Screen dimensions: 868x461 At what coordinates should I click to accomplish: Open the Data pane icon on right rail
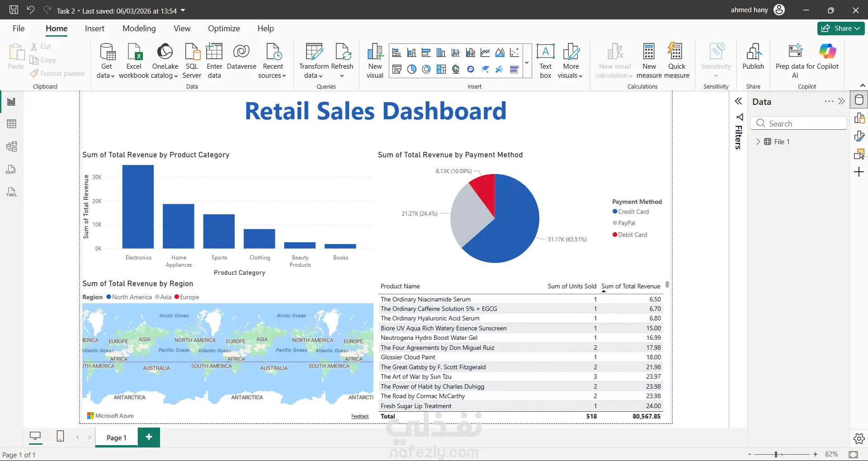(859, 100)
